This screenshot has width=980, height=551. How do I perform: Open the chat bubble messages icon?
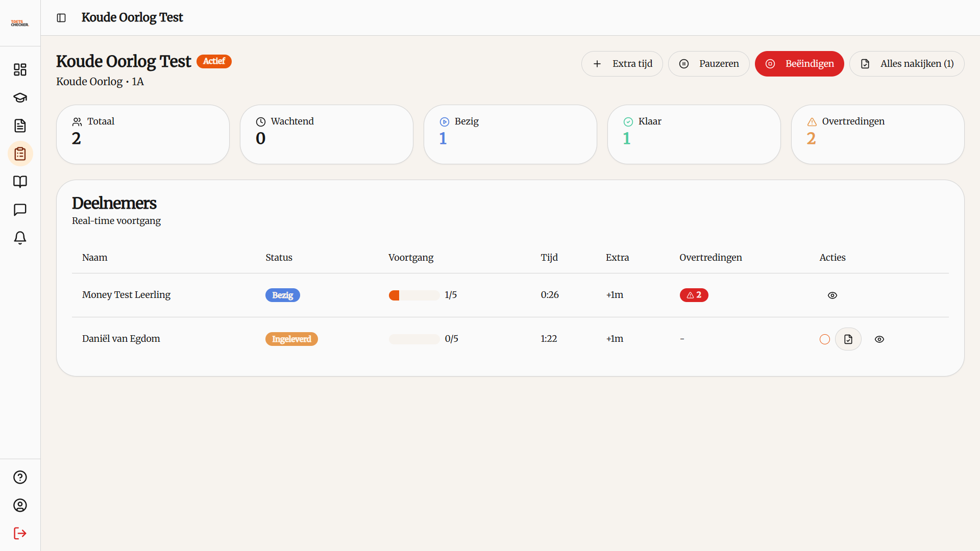coord(20,210)
